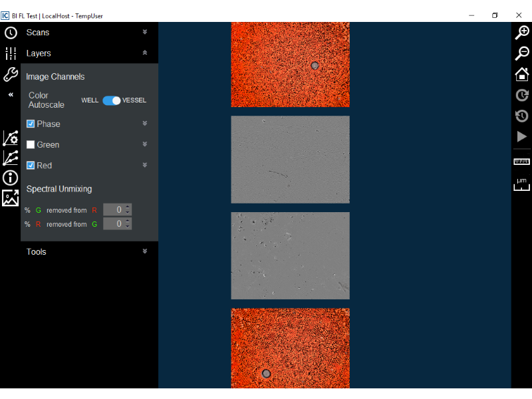Expand the Green channel settings chevron
This screenshot has width=532, height=399.
click(x=145, y=144)
